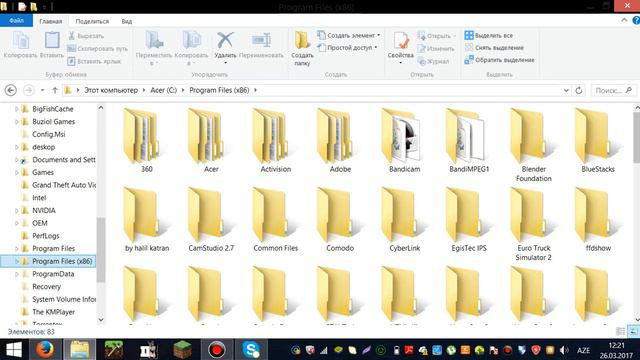640x360 pixels.
Task: Open the address bar history dropdown
Action: [x=566, y=90]
